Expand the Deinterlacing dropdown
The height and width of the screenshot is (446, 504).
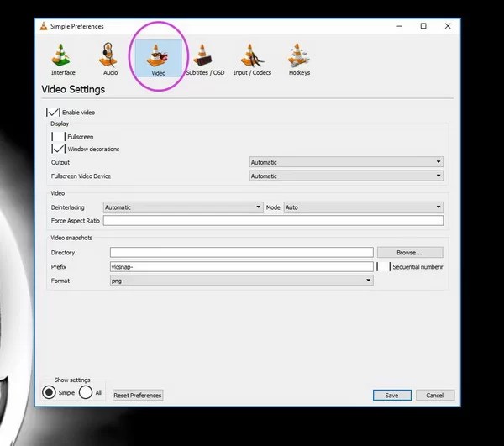(183, 207)
